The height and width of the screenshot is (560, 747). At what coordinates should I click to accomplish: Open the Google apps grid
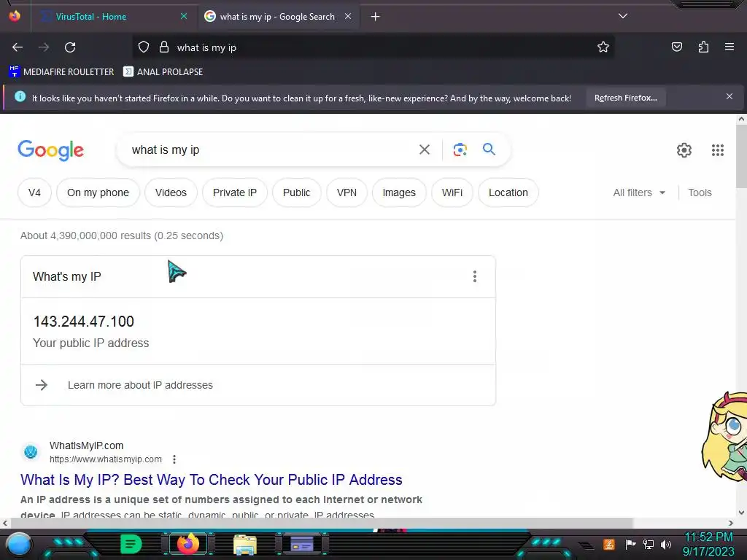tap(718, 150)
